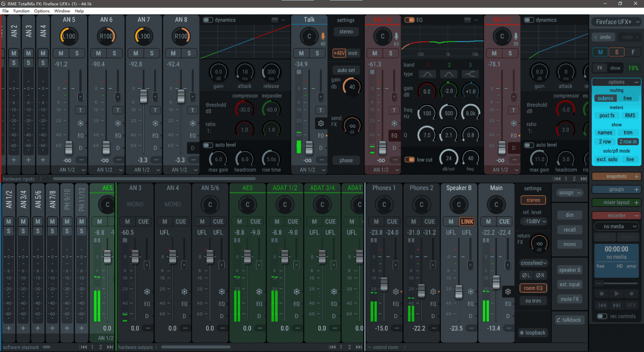
Task: Click the Main output fader handle
Action: pyautogui.click(x=496, y=282)
